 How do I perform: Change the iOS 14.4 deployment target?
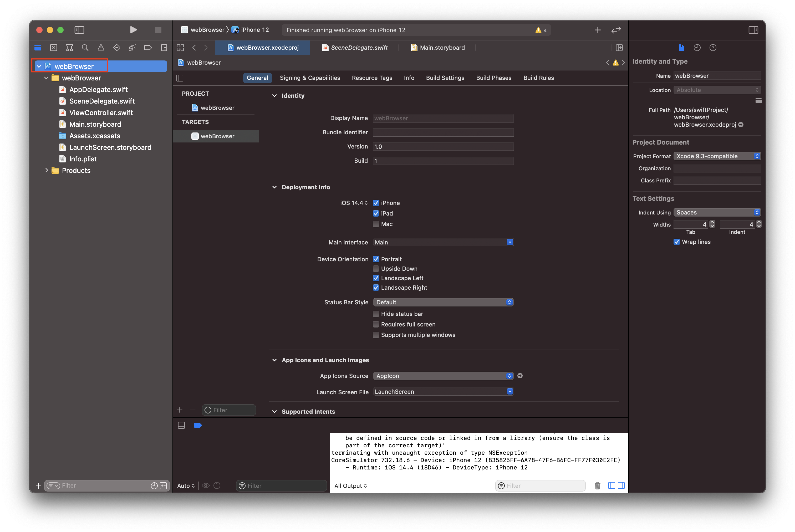coord(354,203)
